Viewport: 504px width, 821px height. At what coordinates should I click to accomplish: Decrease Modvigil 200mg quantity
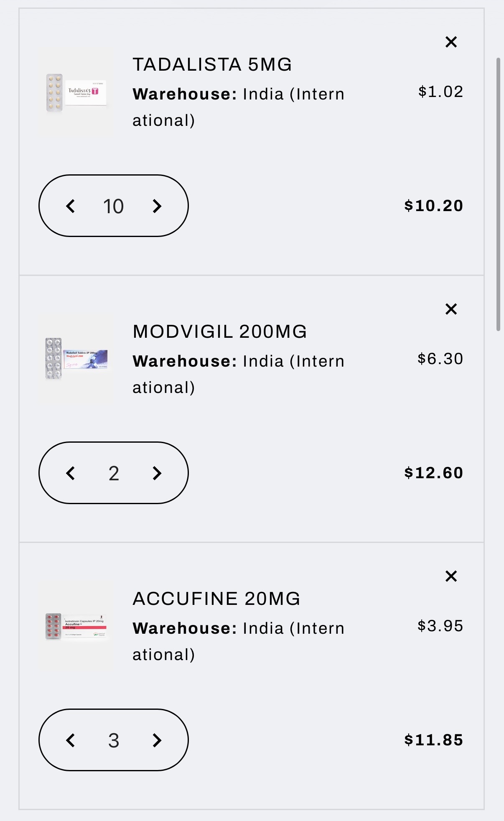(71, 473)
